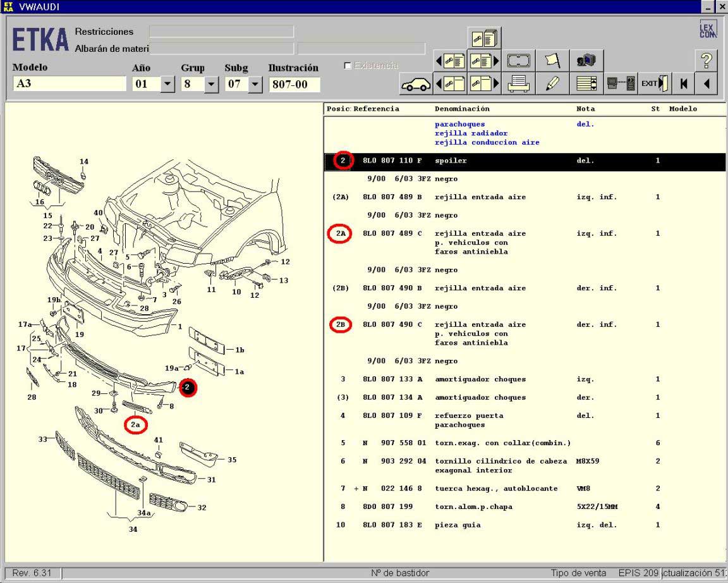This screenshot has width=728, height=583.
Task: Select the tornillo cilindrico de cabeza row
Action: 525,466
